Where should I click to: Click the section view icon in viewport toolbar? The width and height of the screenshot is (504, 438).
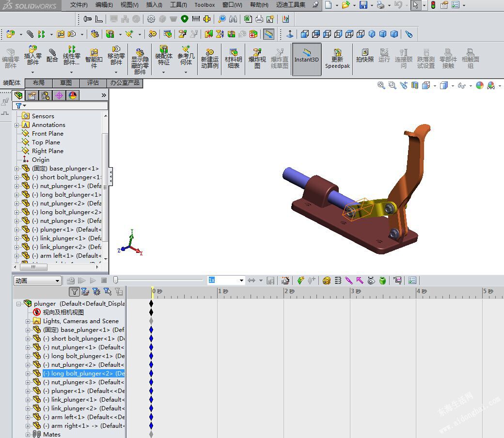[x=415, y=85]
